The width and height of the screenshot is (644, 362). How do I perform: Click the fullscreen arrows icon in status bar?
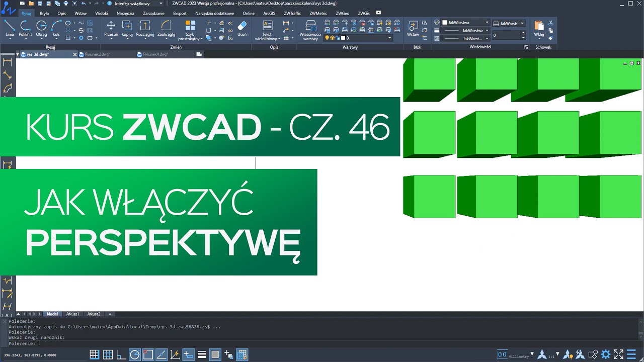click(x=618, y=354)
